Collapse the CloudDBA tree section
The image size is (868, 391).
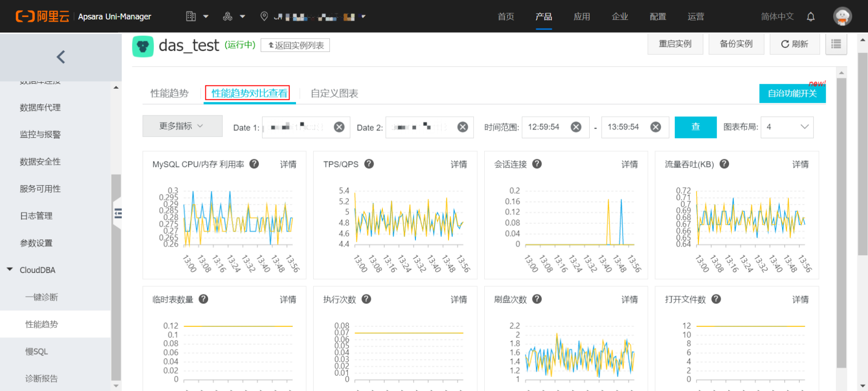coord(10,269)
